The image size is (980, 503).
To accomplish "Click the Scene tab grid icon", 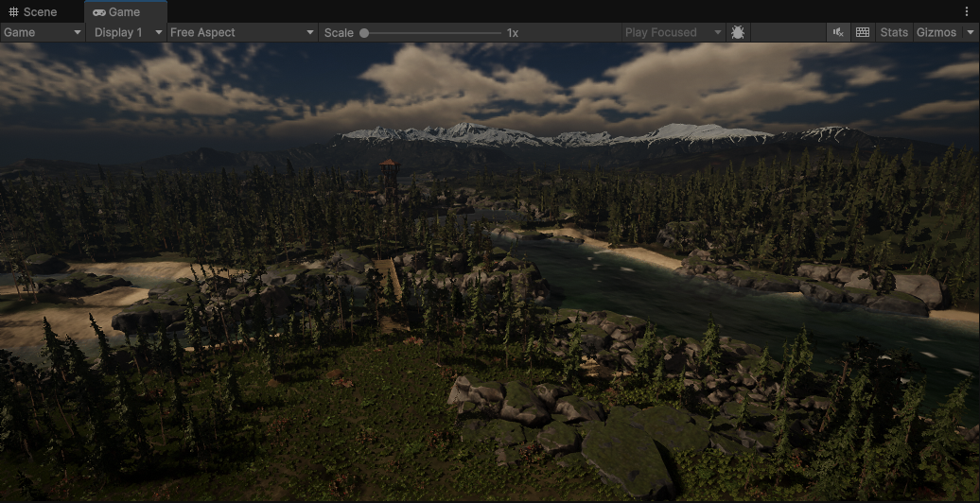I will coord(13,12).
